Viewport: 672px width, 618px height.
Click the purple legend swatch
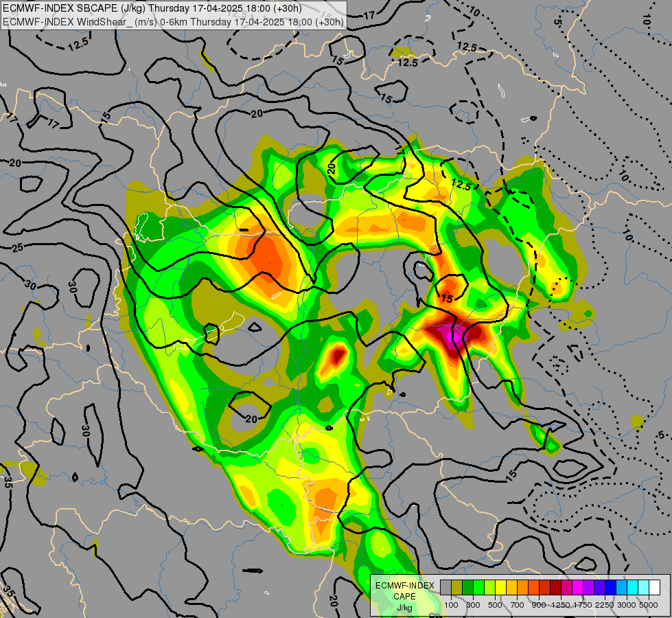[588, 588]
